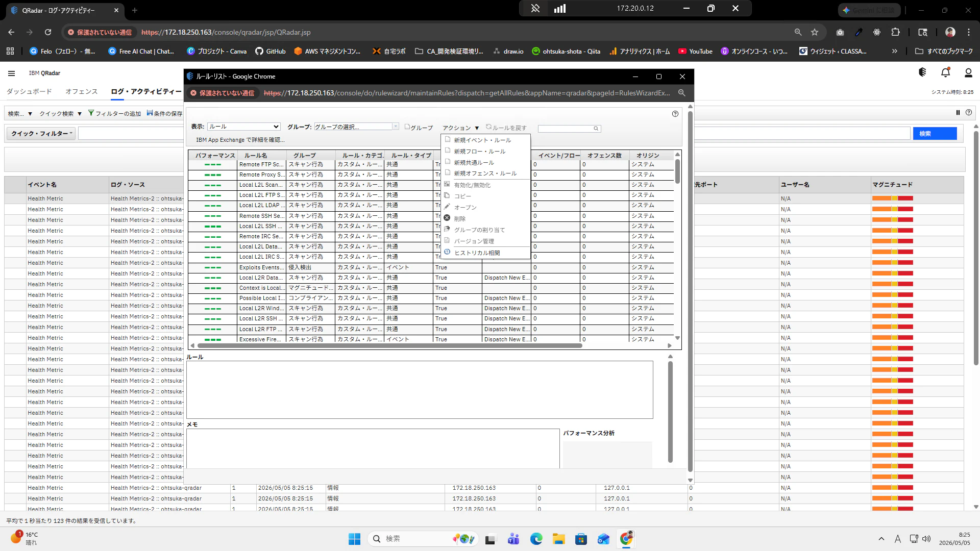Open the クイック・フィルター dropdown
The image size is (980, 551).
(x=41, y=134)
